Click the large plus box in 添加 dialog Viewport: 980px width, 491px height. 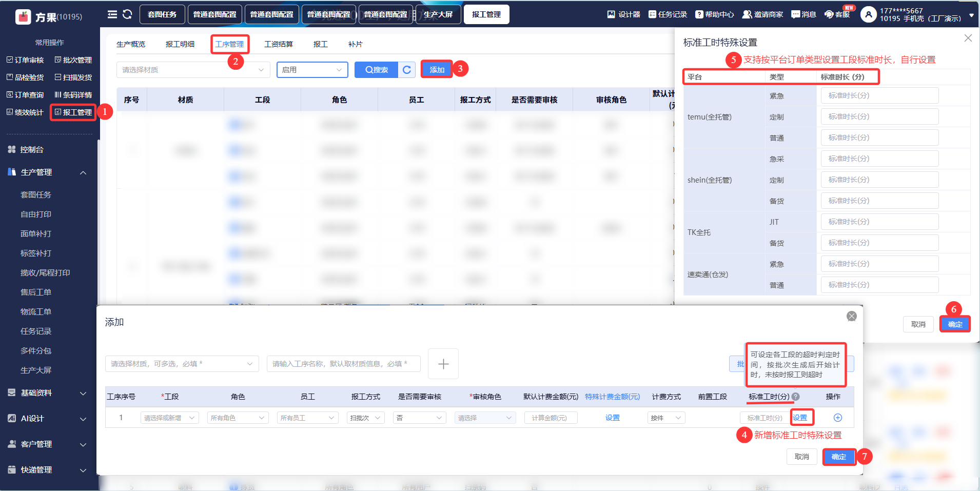tap(443, 364)
